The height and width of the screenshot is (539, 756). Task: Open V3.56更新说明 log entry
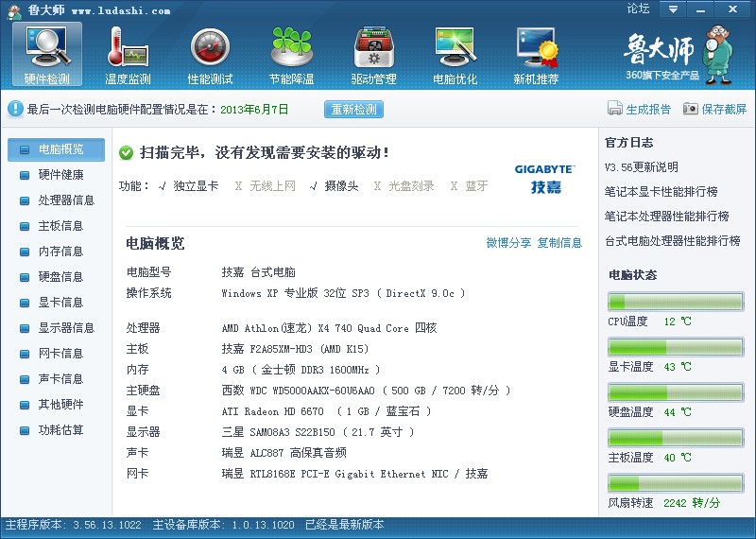click(x=642, y=167)
